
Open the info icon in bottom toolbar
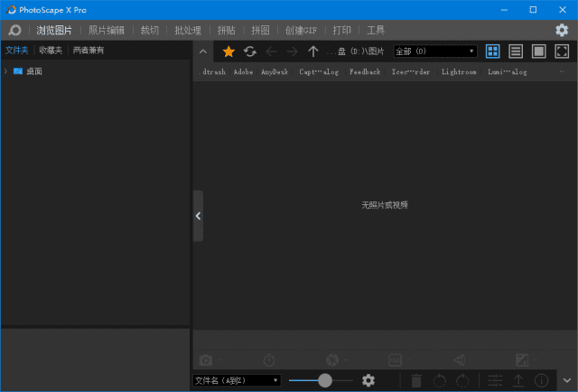[542, 380]
